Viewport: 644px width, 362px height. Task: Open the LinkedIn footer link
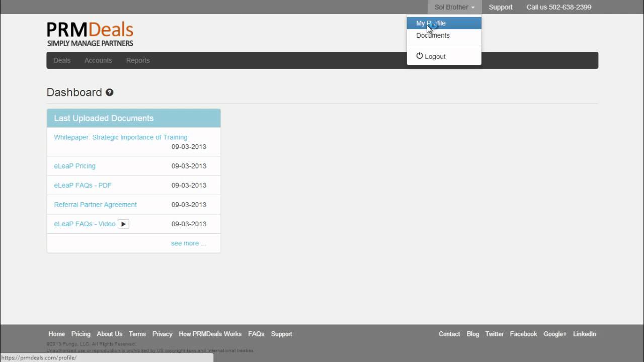point(585,334)
